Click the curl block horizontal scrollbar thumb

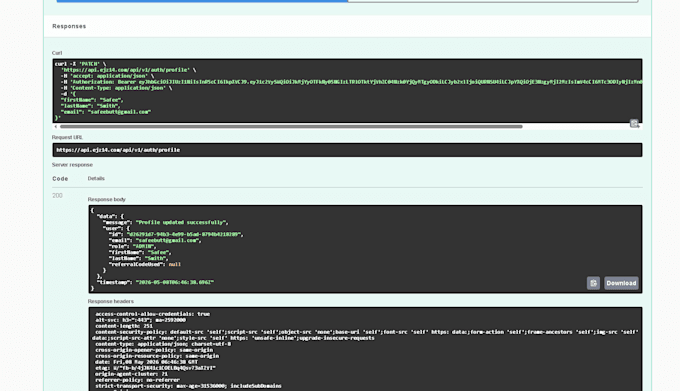tap(291, 127)
